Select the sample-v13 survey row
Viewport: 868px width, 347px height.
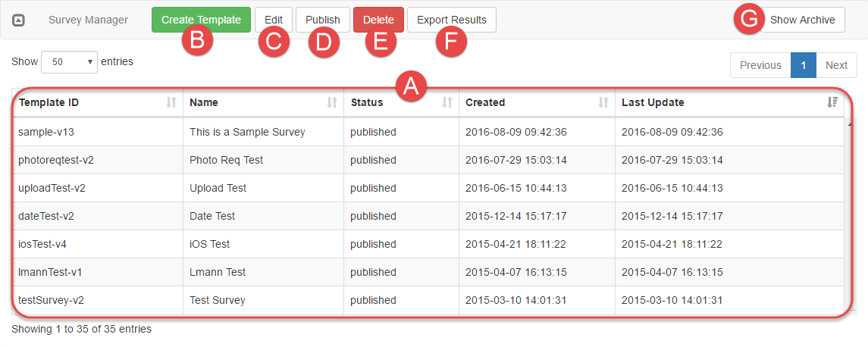46,132
